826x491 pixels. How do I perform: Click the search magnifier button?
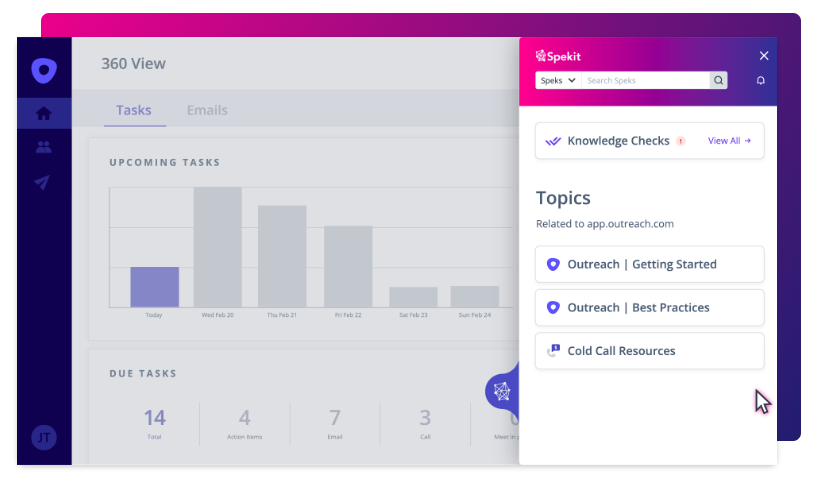tap(718, 80)
